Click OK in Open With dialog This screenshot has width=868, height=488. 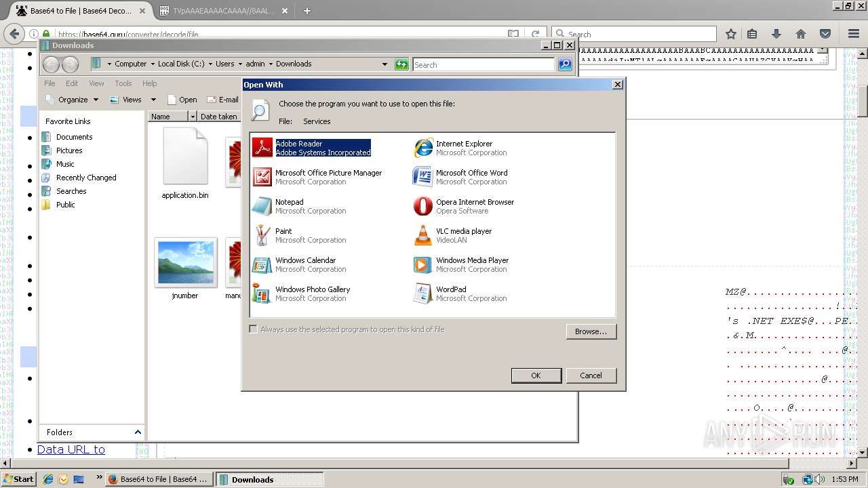point(536,375)
